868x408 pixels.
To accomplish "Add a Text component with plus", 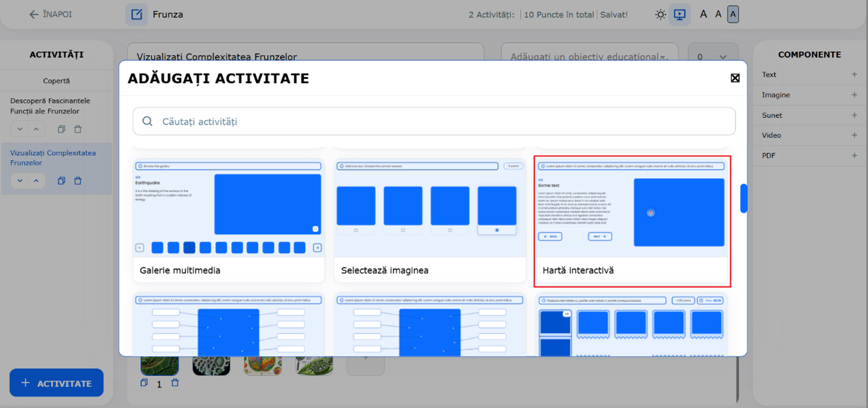I will point(854,75).
